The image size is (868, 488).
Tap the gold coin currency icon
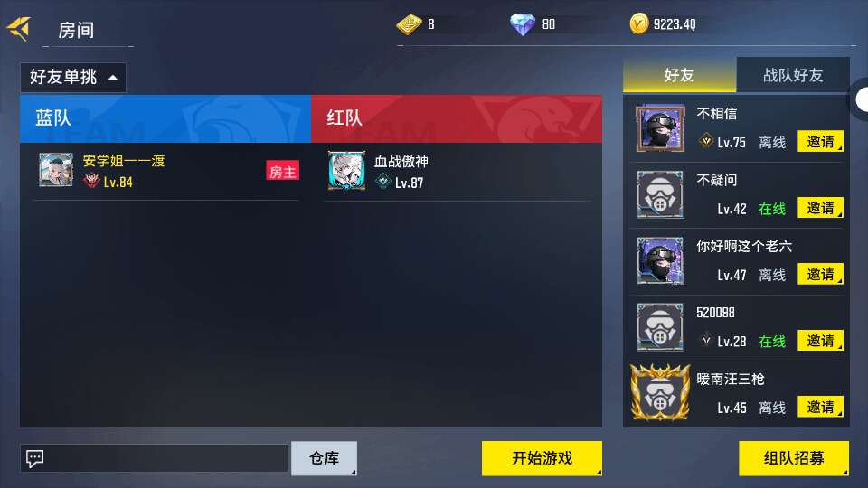638,23
